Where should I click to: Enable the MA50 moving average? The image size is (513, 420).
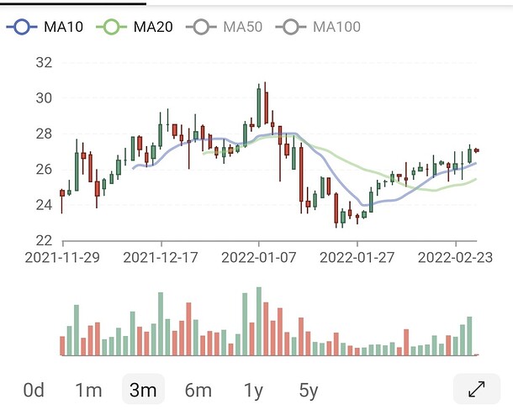point(224,27)
